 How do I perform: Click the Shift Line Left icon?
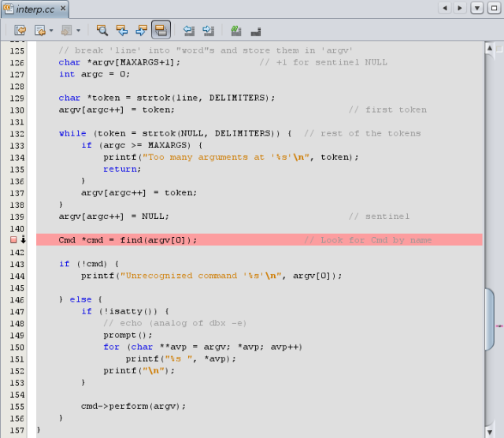pos(189,31)
